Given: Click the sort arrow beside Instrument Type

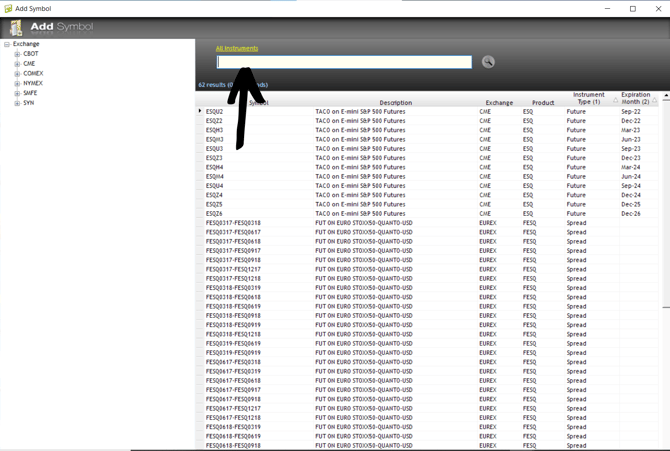Looking at the screenshot, I should tap(614, 100).
